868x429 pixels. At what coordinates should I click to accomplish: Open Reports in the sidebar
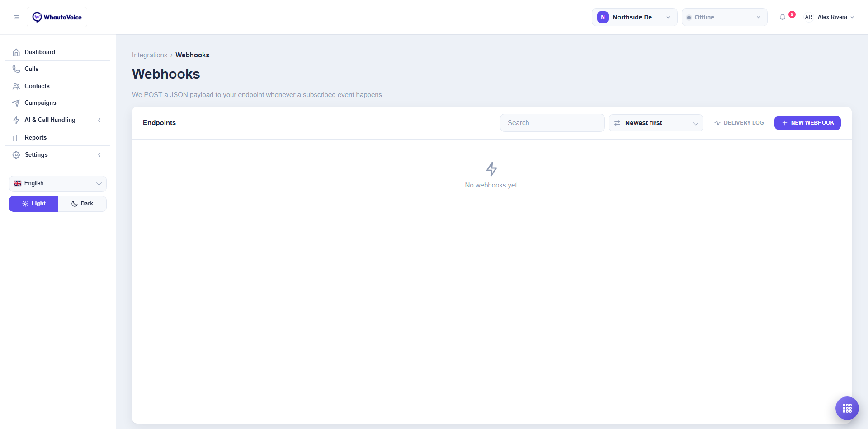(x=58, y=138)
